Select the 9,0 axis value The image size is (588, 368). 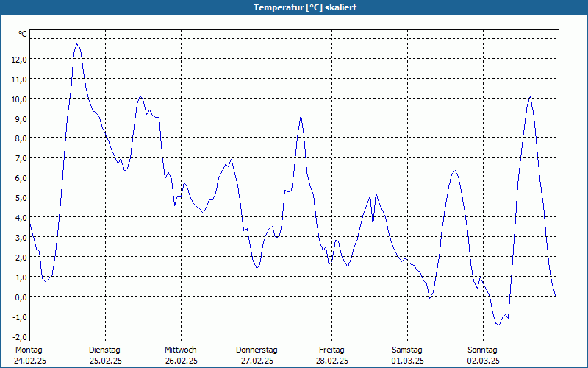pos(21,119)
